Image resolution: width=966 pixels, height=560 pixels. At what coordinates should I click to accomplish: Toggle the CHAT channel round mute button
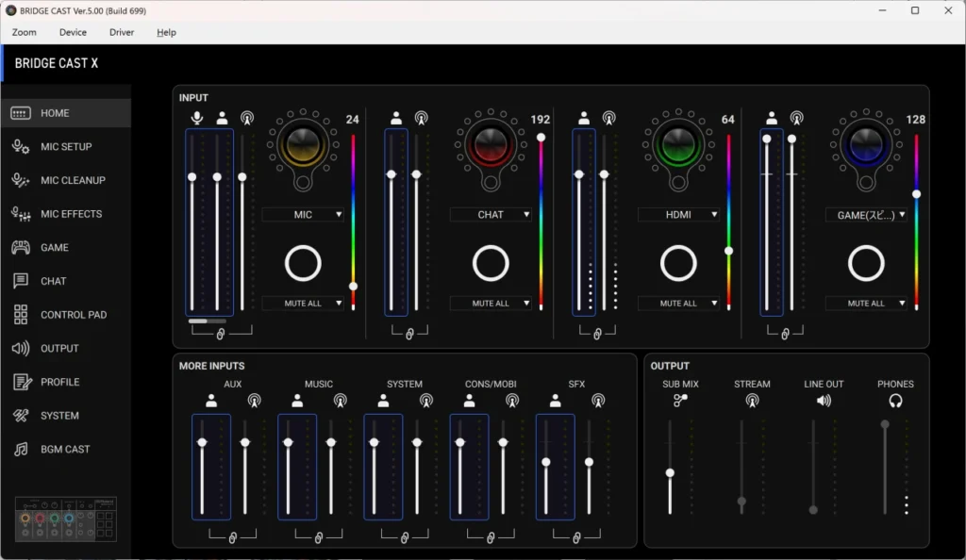(x=491, y=264)
